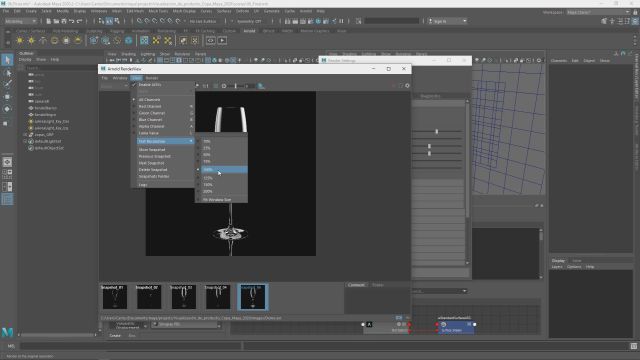
Task: Click the RenderView settings gear icon
Action: (407, 86)
